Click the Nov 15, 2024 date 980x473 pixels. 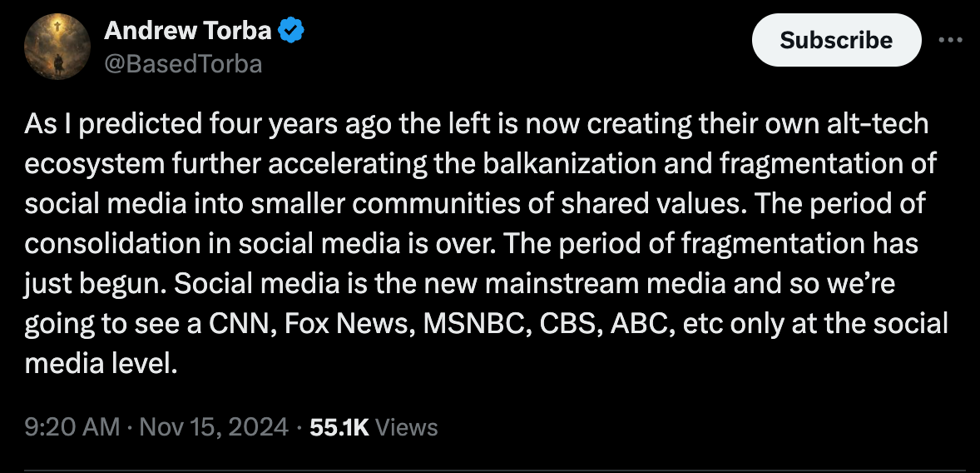(x=214, y=427)
